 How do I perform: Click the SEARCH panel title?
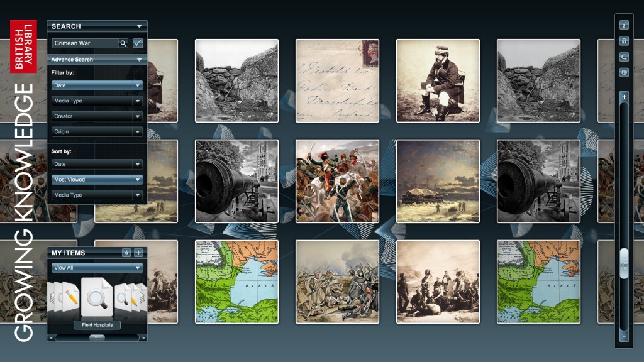66,26
